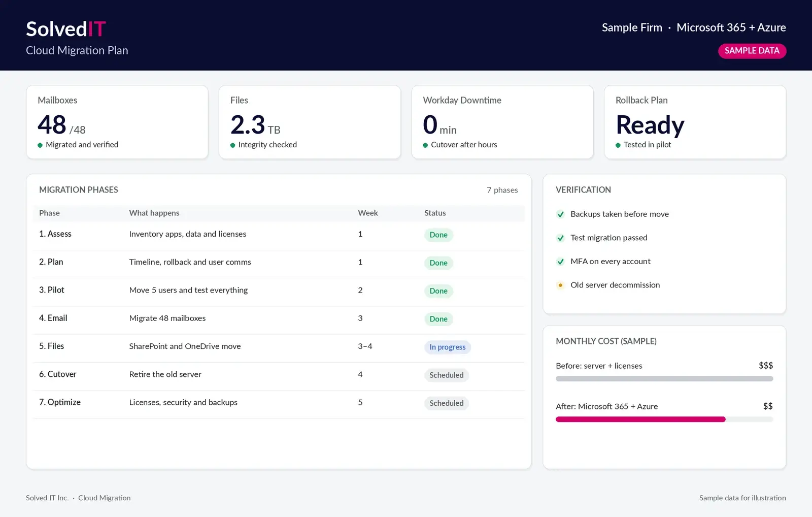
Task: Click the Done status badge for Plan
Action: (438, 263)
